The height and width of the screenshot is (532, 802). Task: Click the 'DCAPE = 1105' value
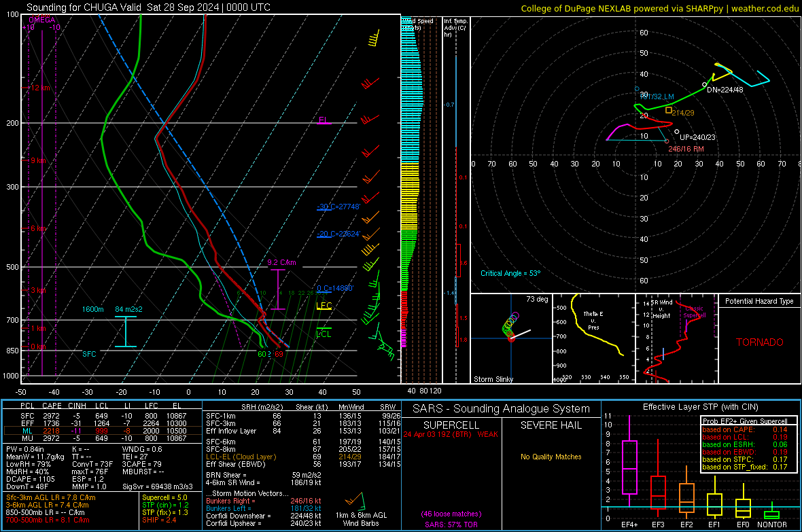click(30, 479)
